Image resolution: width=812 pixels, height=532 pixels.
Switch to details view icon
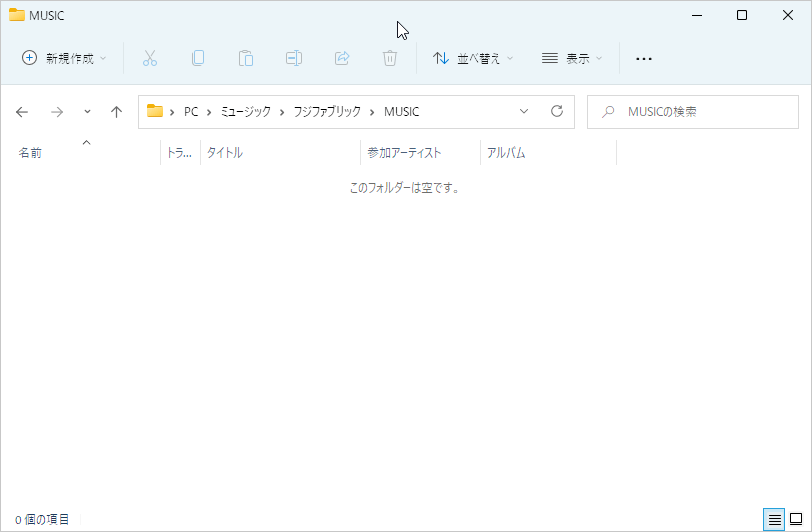coord(774,519)
